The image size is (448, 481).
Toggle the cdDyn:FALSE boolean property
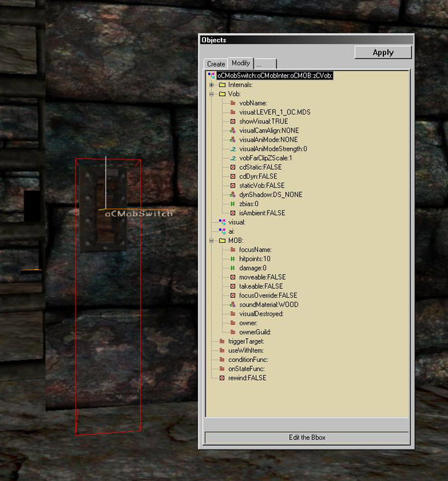[x=259, y=176]
